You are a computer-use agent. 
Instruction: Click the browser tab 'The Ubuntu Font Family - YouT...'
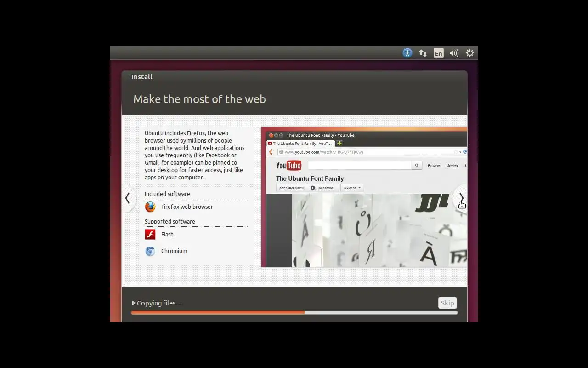(300, 144)
